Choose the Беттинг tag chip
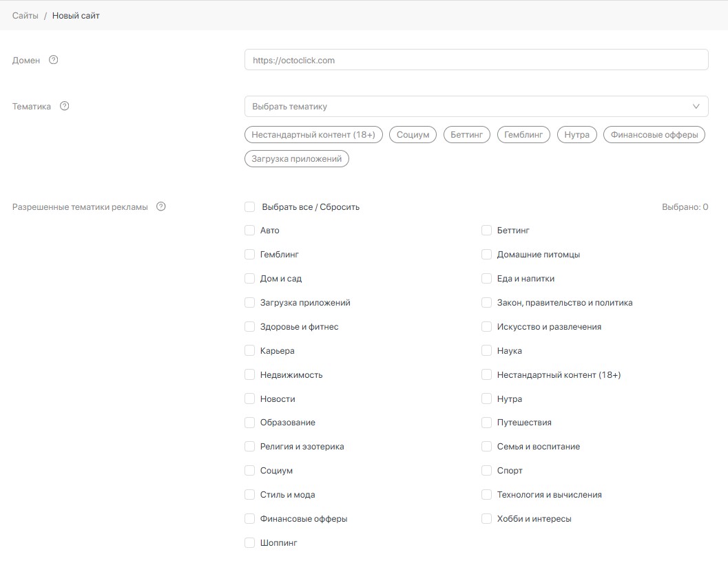The width and height of the screenshot is (728, 563). coord(466,135)
